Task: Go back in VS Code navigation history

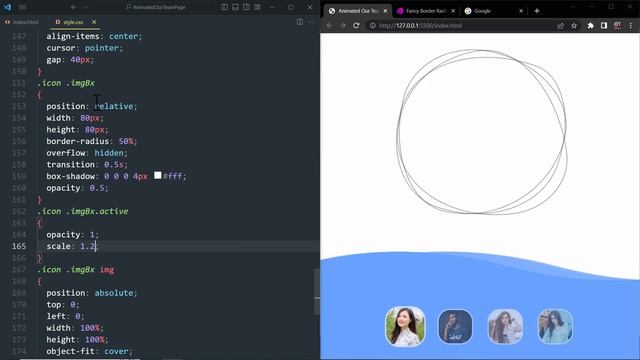Action: (x=73, y=7)
